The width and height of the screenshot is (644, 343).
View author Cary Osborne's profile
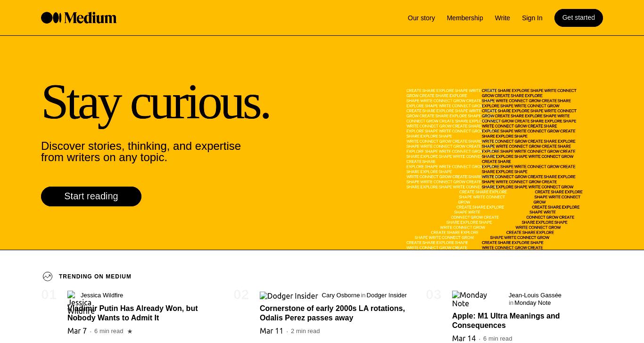coord(341,295)
